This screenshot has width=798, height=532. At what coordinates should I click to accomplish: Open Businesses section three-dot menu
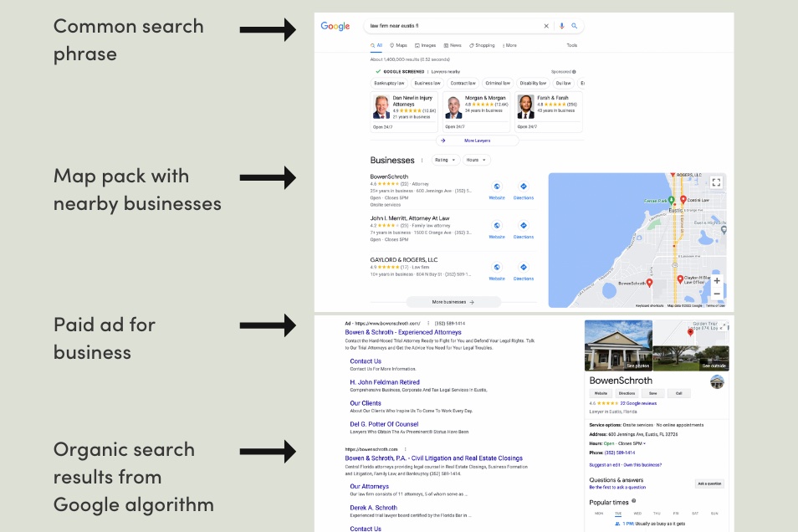[x=422, y=161]
